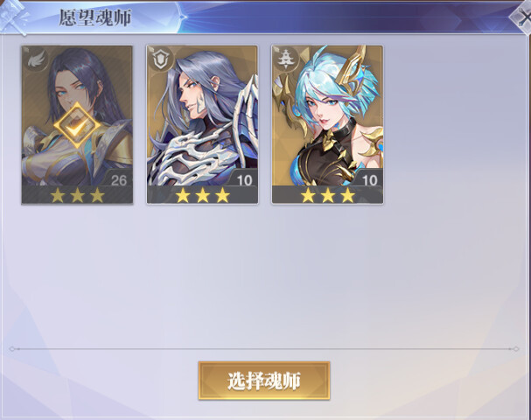This screenshot has height=420, width=531.
Task: Click the wing class icon on first card
Action: point(36,59)
